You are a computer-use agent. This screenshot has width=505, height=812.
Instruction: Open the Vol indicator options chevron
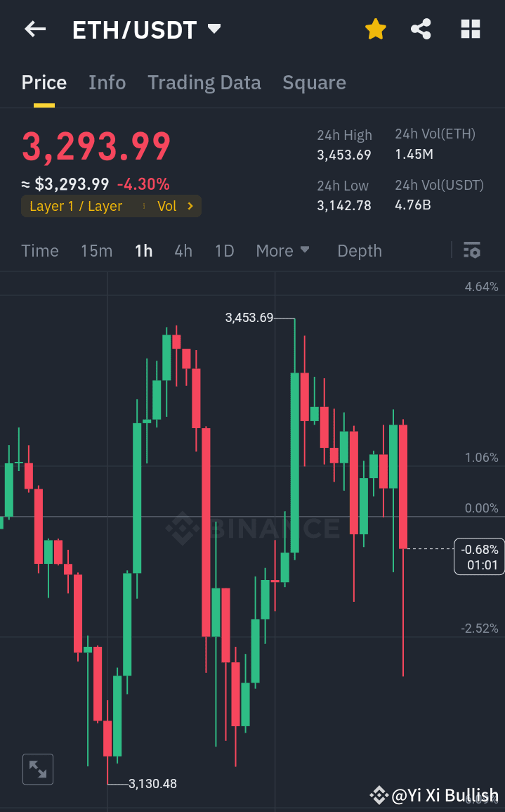[x=177, y=206]
